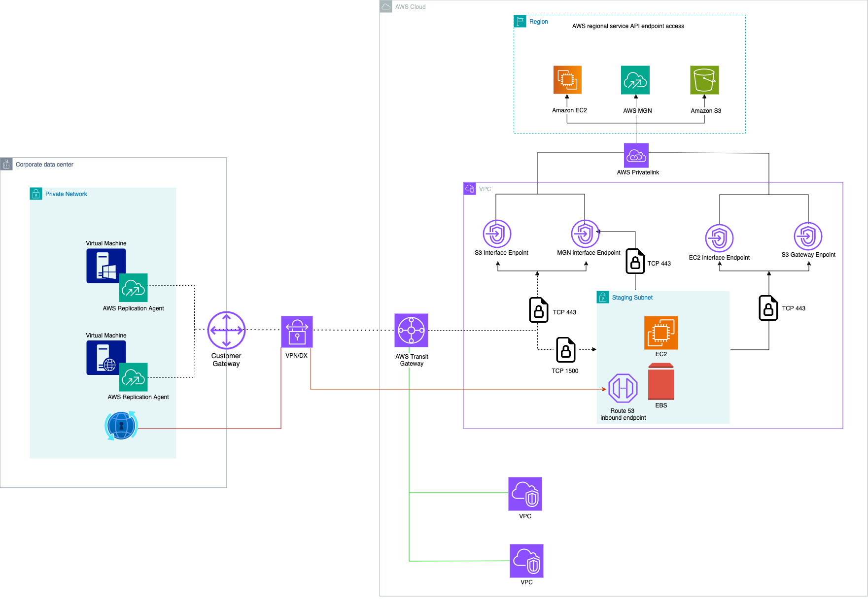Click the 'AWS MGN' label
The image size is (868, 607).
tap(637, 111)
